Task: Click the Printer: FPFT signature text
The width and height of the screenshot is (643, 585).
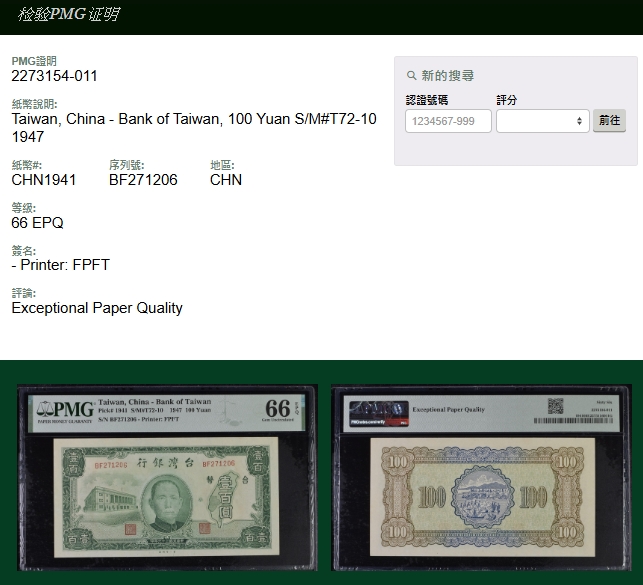Action: 61,265
